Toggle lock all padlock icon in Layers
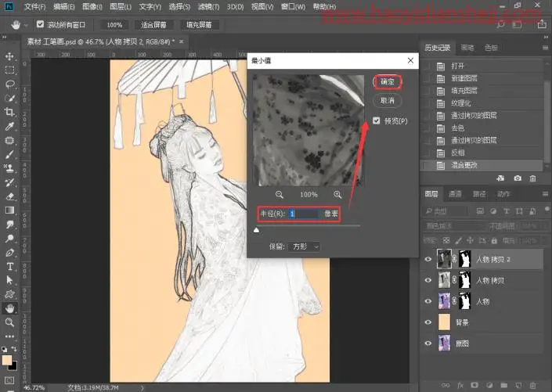 [x=494, y=241]
